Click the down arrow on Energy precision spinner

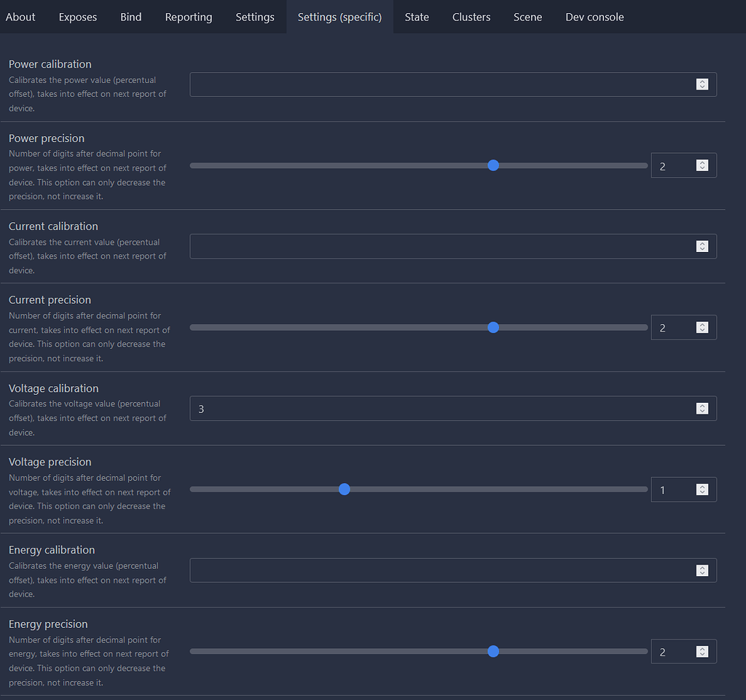point(702,654)
